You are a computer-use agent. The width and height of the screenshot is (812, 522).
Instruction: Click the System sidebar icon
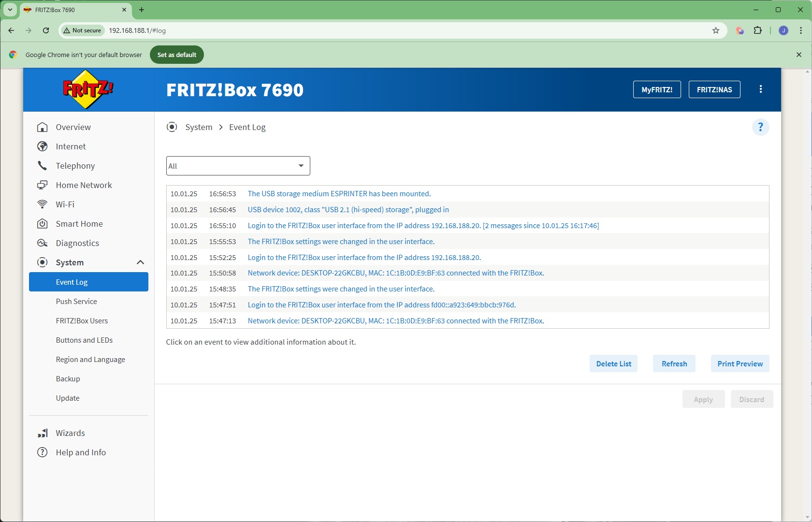coord(43,262)
